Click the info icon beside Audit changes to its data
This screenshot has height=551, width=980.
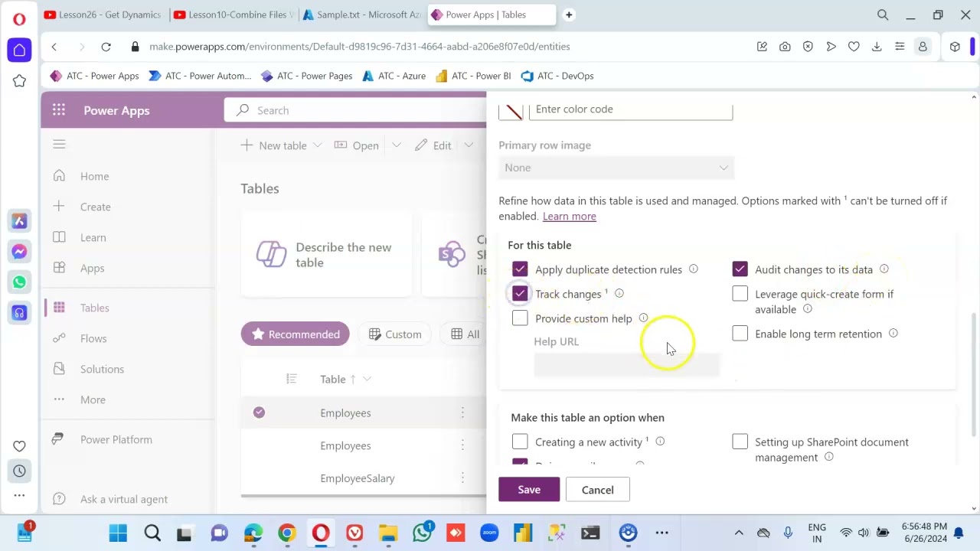[x=884, y=269]
